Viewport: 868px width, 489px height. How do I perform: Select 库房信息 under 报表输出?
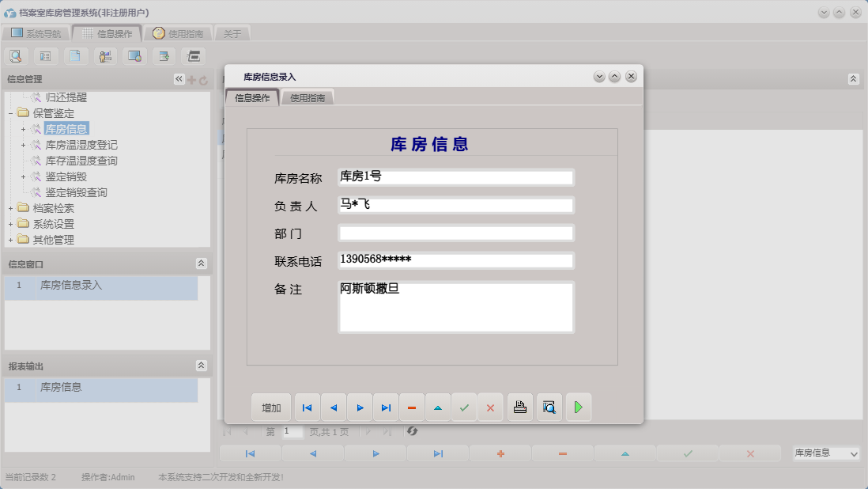(60, 387)
